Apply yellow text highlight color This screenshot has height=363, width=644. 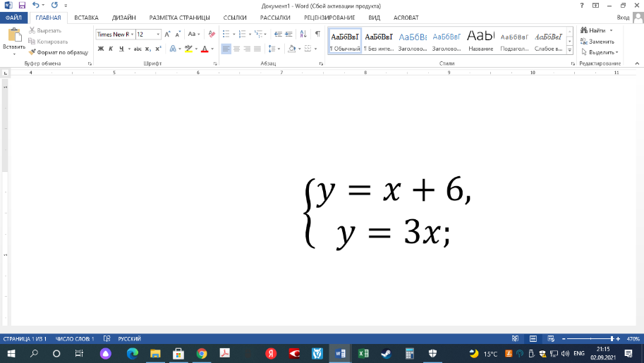[188, 49]
